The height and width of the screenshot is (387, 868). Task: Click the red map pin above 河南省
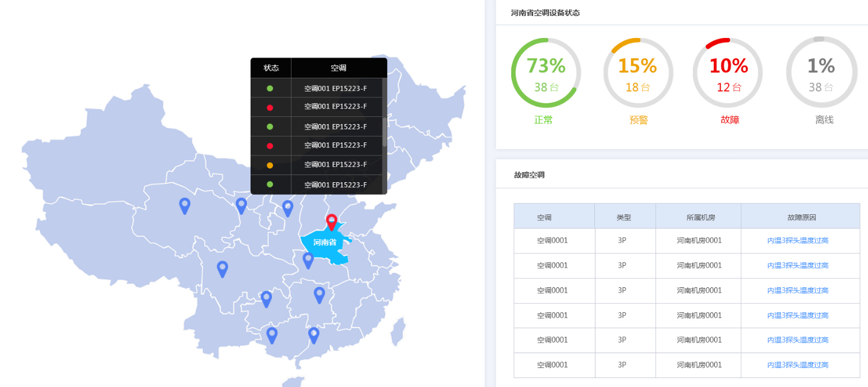click(331, 221)
